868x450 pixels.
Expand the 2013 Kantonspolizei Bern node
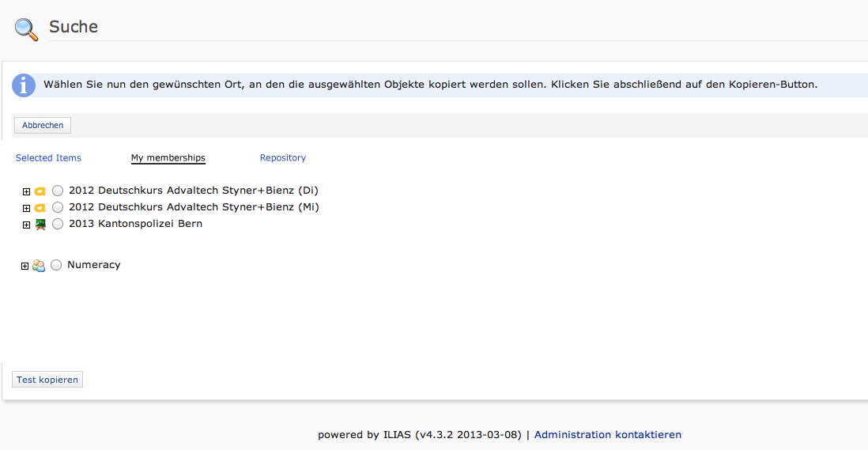pos(26,225)
